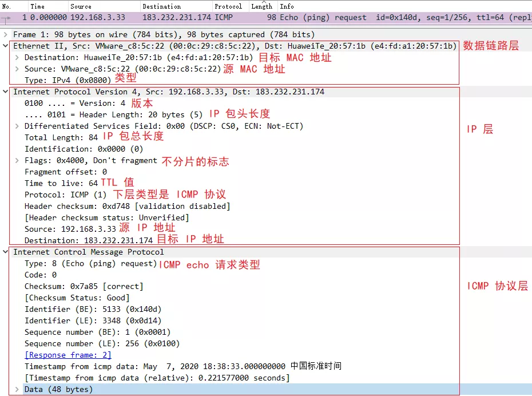This screenshot has width=532, height=396.
Task: Select 'Checksum: 0x7a85 [correct]' row
Action: click(84, 286)
